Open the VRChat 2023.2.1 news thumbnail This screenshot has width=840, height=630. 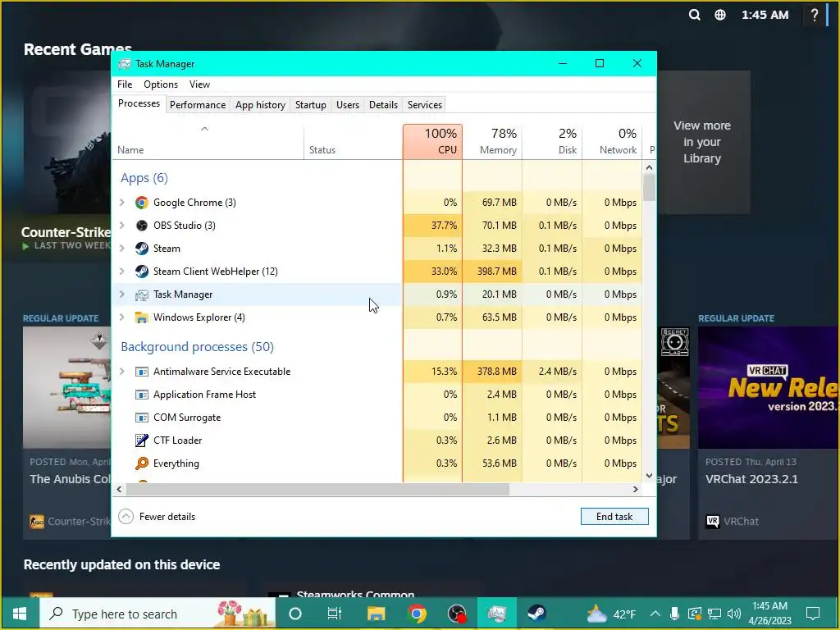click(x=768, y=388)
